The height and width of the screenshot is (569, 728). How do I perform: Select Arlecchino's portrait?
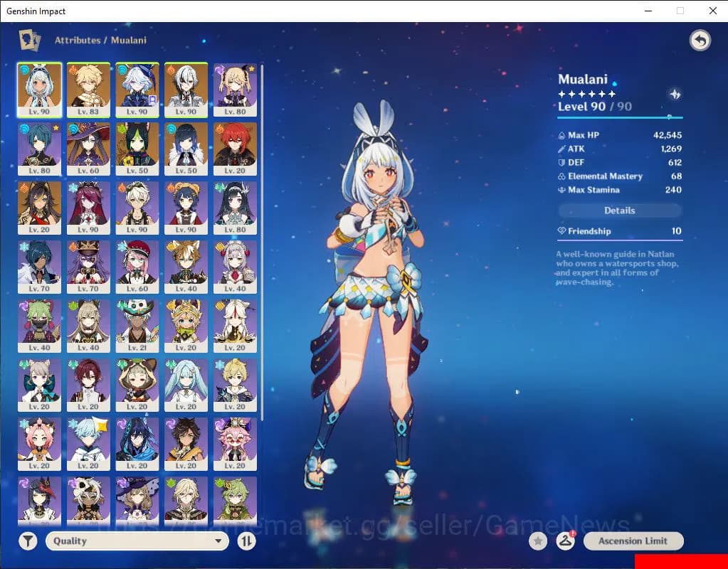[x=186, y=90]
